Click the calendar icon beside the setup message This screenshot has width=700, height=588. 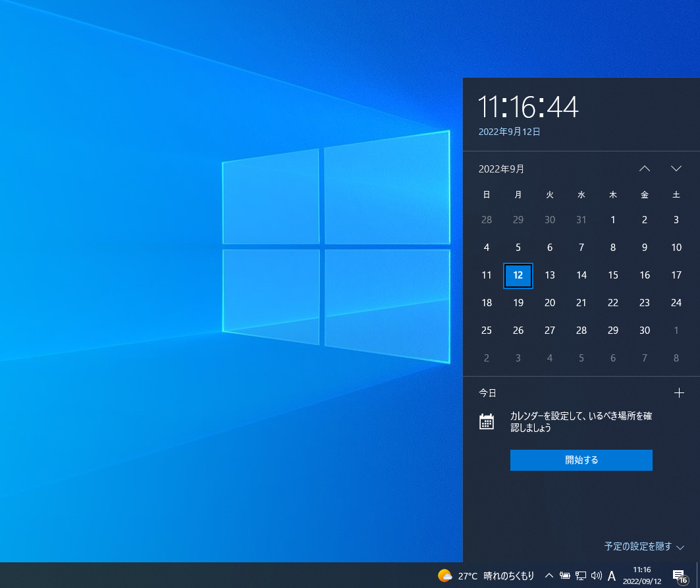coord(487,421)
